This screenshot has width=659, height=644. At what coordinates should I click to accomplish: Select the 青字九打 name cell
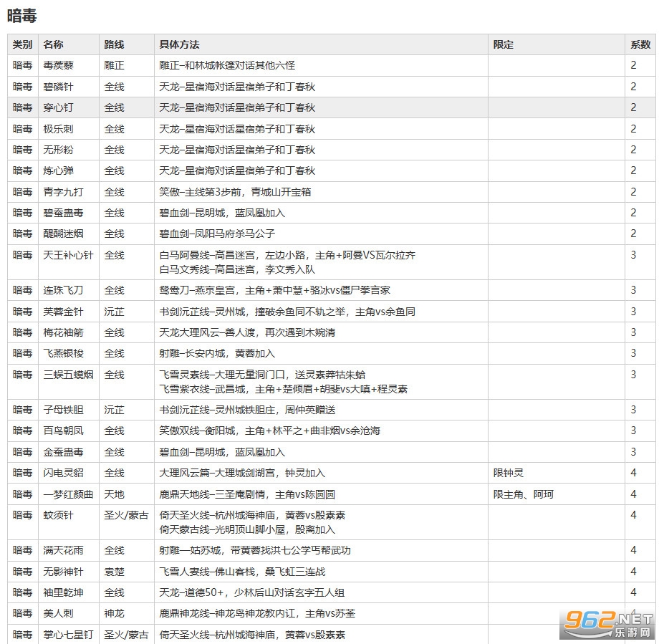pyautogui.click(x=69, y=192)
